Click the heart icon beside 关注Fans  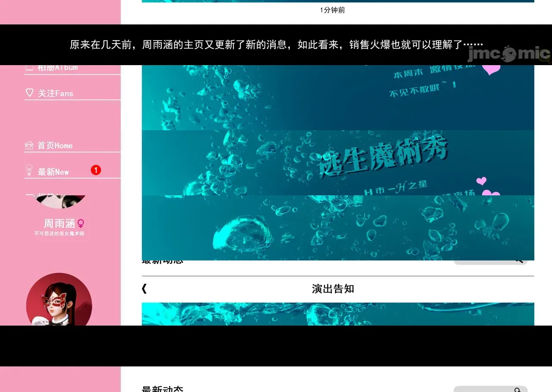click(x=29, y=93)
